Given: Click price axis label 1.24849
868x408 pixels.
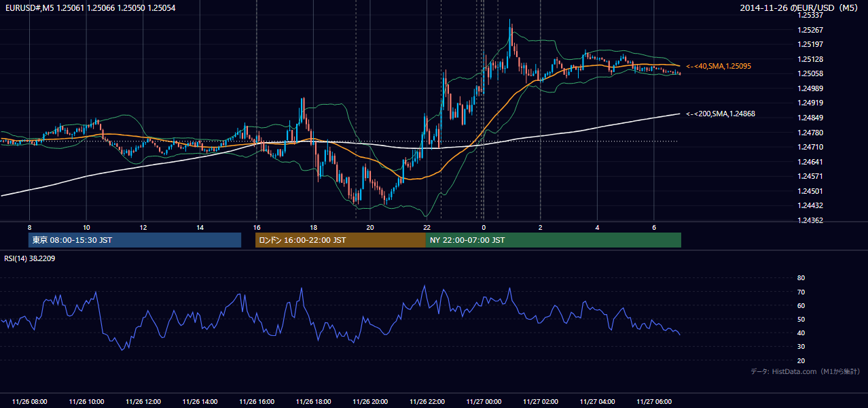Looking at the screenshot, I should [x=810, y=118].
